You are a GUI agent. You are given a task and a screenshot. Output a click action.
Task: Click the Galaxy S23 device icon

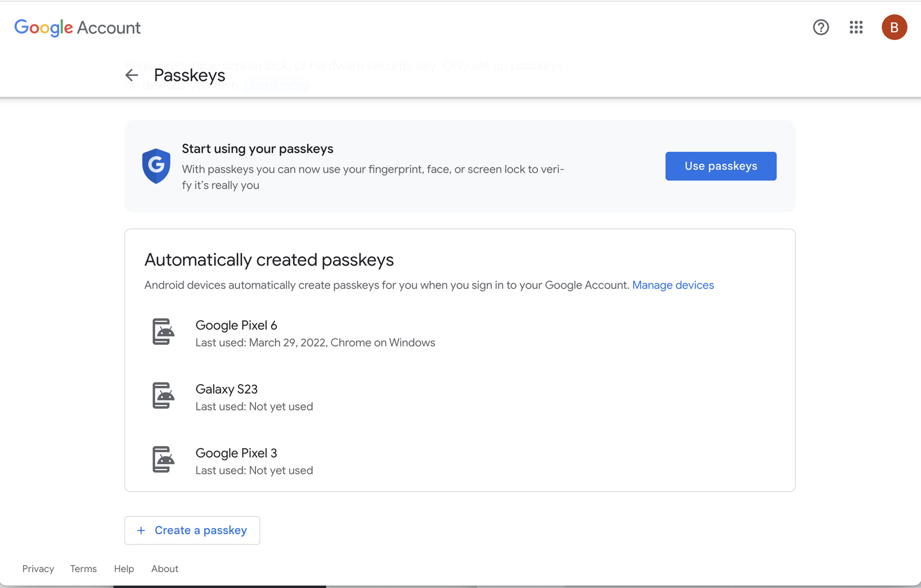[x=164, y=396]
